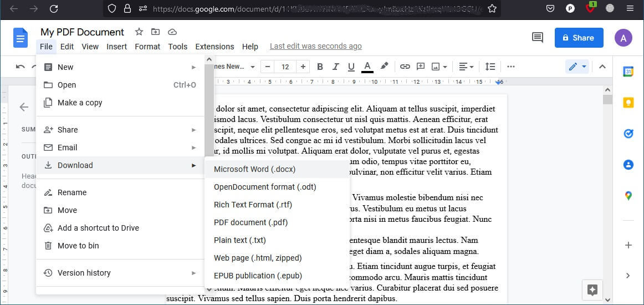Image resolution: width=644 pixels, height=305 pixels.
Task: Open the File menu
Action: pos(46,47)
